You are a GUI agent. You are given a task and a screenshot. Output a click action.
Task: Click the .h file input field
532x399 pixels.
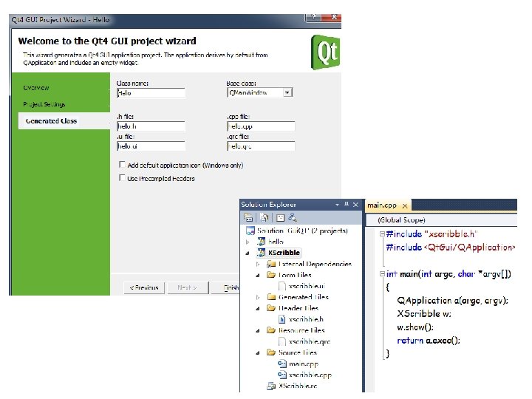click(151, 126)
